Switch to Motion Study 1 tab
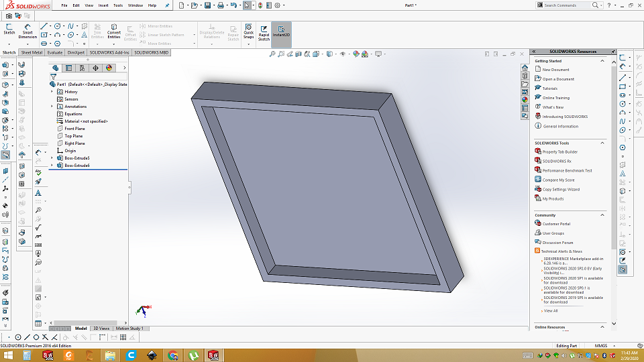Viewport: 644px width, 362px height. 129,328
